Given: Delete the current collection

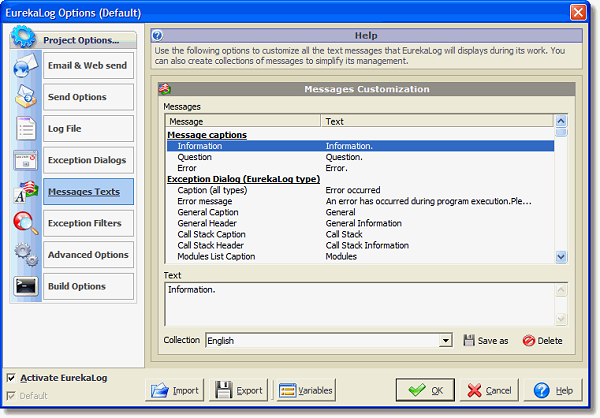Looking at the screenshot, I should [543, 340].
